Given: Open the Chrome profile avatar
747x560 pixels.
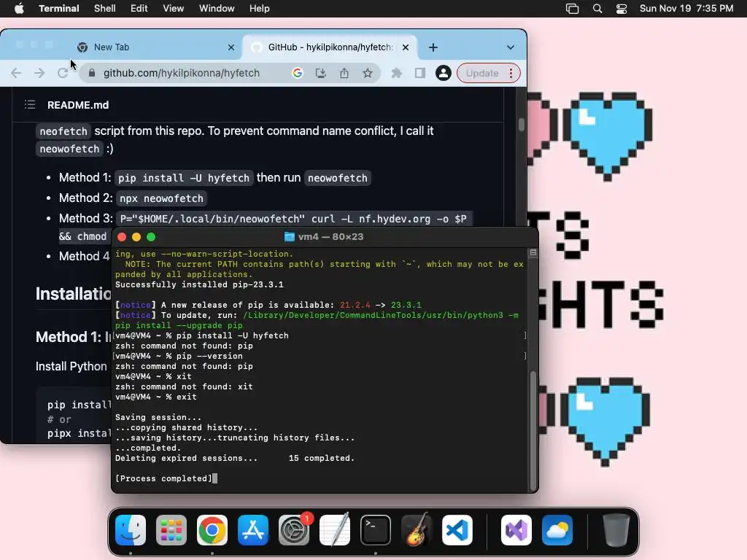Looking at the screenshot, I should (443, 73).
